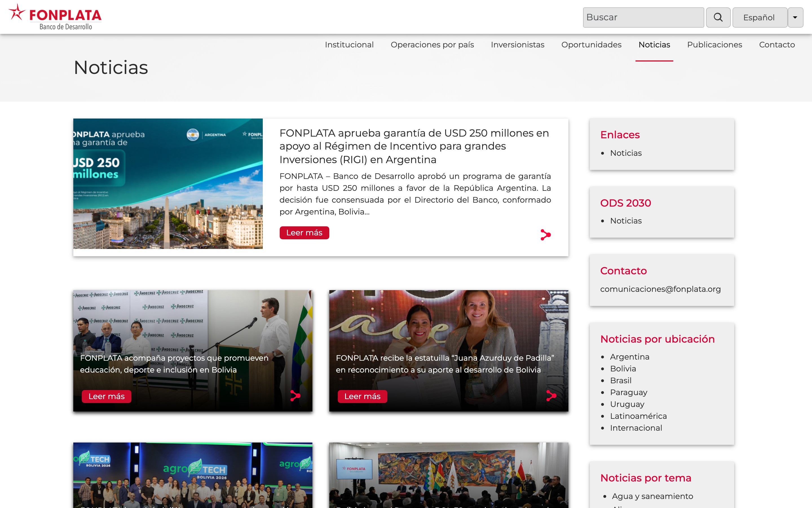The width and height of the screenshot is (812, 508).
Task: Click Leer más on Bolivia education article
Action: click(106, 396)
